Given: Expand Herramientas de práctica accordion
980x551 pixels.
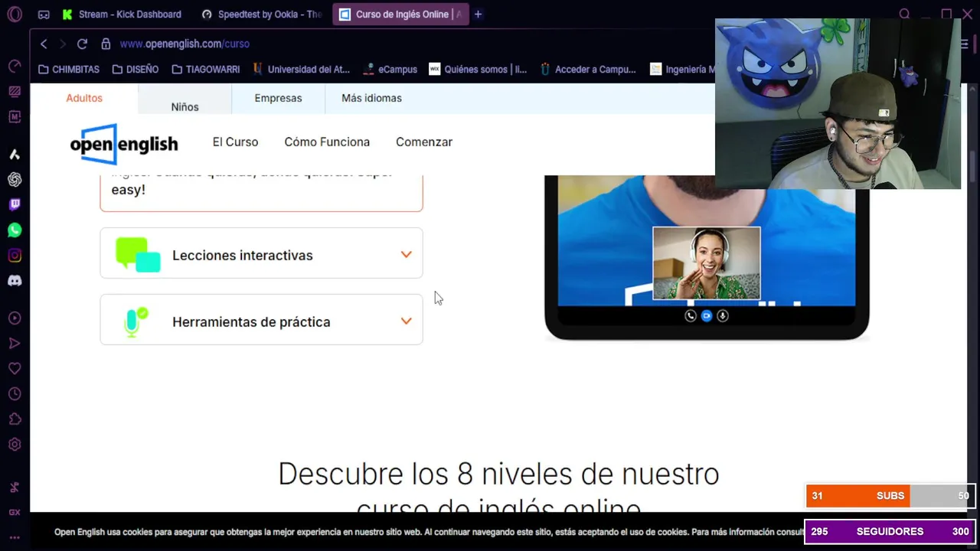Looking at the screenshot, I should coord(261,320).
